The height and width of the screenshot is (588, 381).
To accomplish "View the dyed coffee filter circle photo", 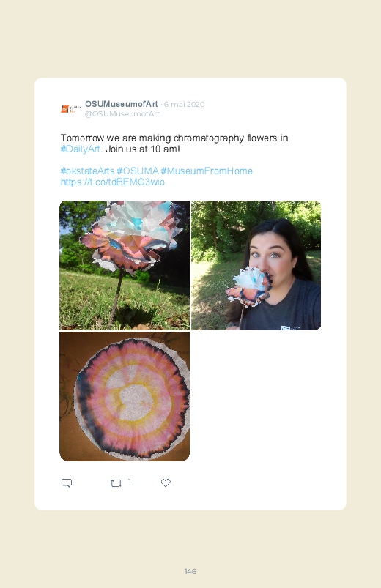I will point(125,396).
